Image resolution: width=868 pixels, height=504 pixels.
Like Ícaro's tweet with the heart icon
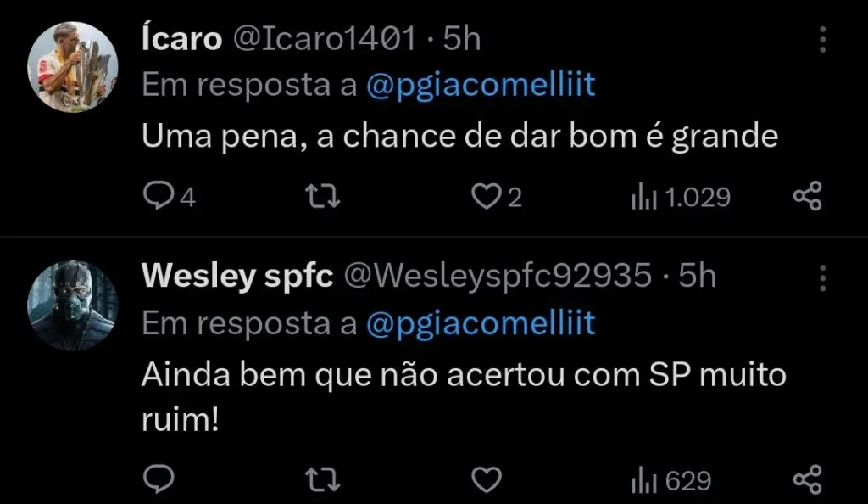pyautogui.click(x=485, y=196)
